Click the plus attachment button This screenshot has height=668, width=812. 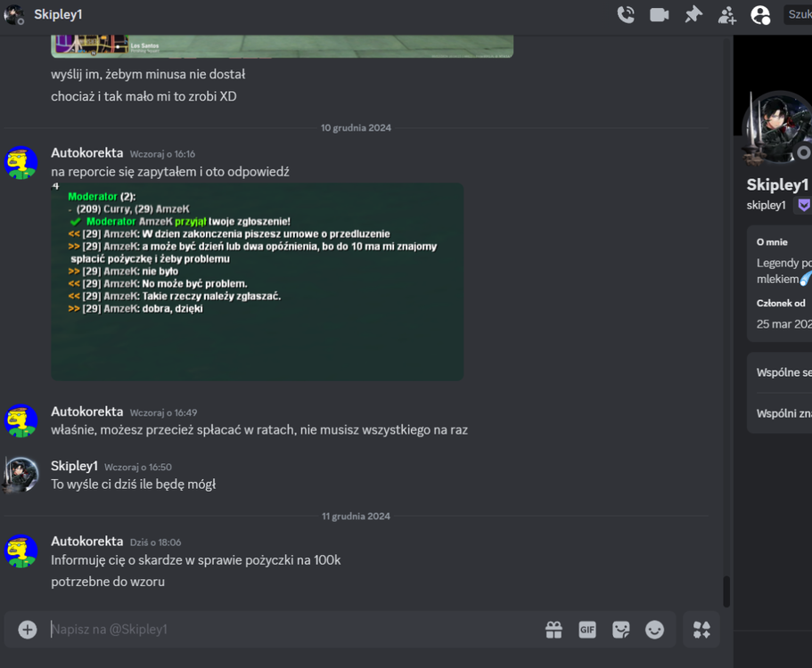[28, 629]
